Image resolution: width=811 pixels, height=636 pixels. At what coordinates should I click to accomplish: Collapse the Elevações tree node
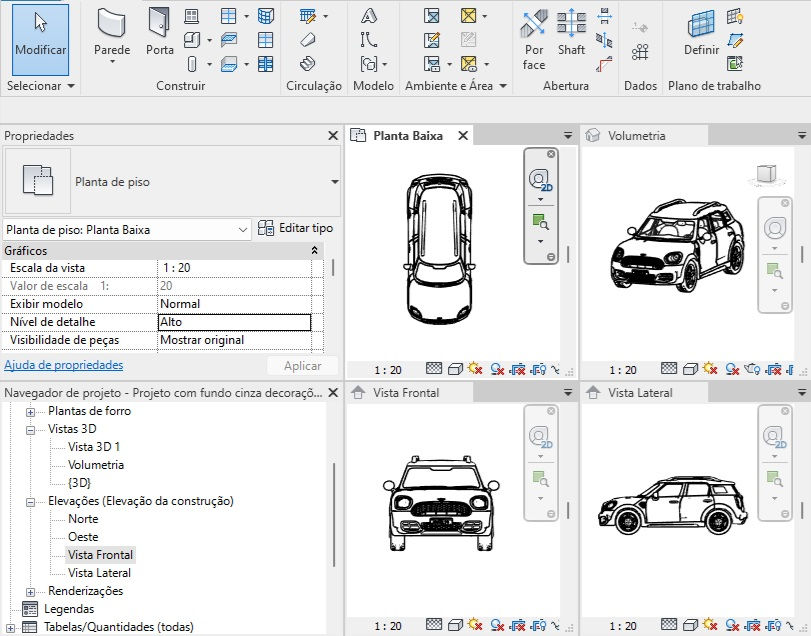pos(31,502)
